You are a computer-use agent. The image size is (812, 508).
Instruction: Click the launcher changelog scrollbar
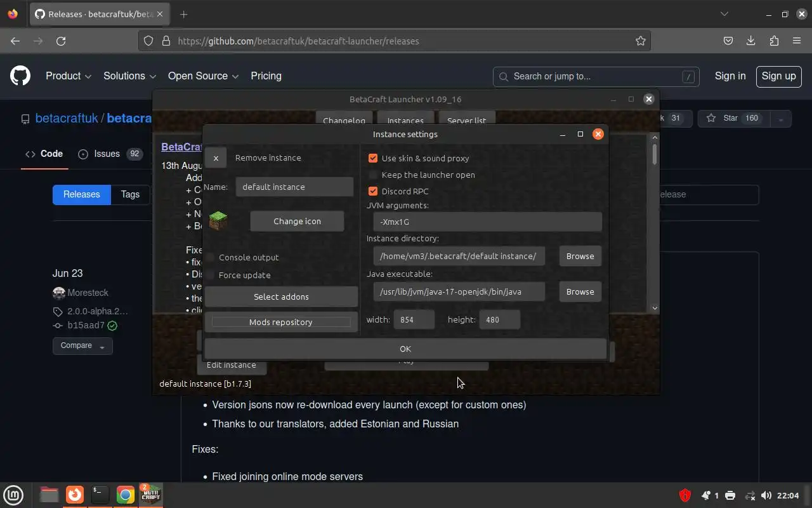[655, 154]
